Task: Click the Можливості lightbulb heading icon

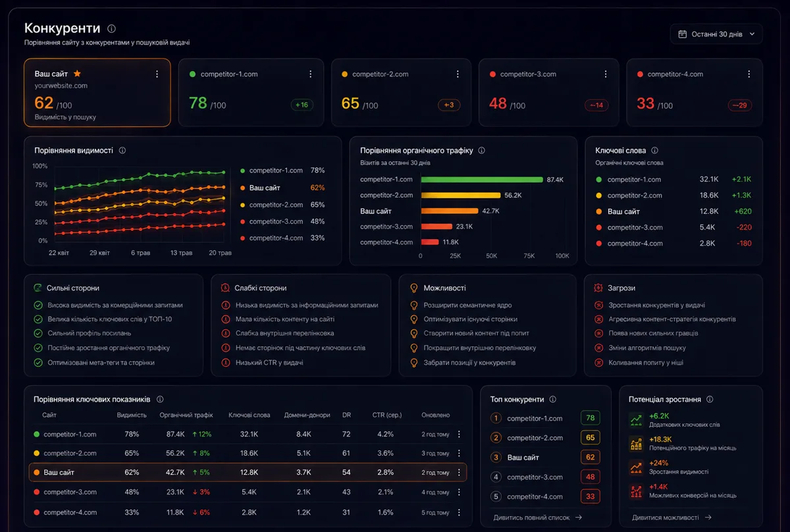Action: point(414,288)
